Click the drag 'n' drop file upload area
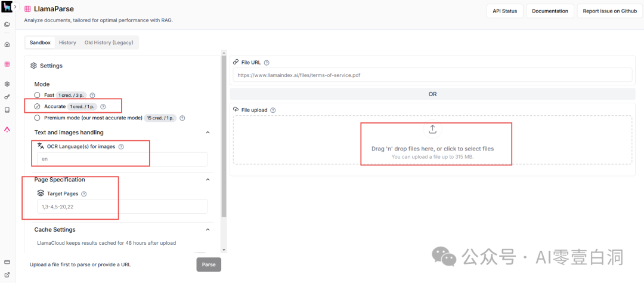 pyautogui.click(x=432, y=140)
